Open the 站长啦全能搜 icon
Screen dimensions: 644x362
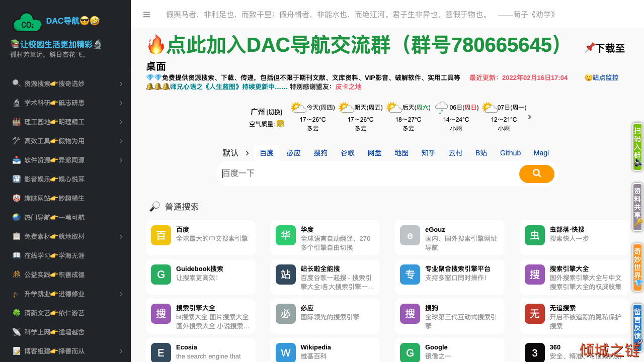coord(286,275)
